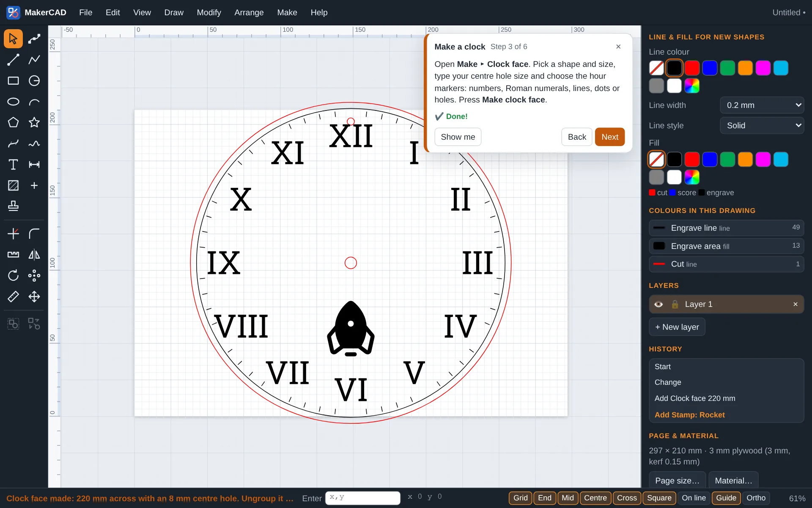Open the Make menu
Image resolution: width=812 pixels, height=508 pixels.
click(287, 12)
